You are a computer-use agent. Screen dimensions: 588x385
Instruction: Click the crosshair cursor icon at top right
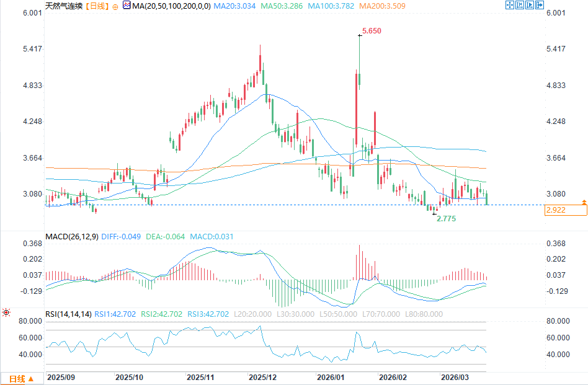point(510,5)
